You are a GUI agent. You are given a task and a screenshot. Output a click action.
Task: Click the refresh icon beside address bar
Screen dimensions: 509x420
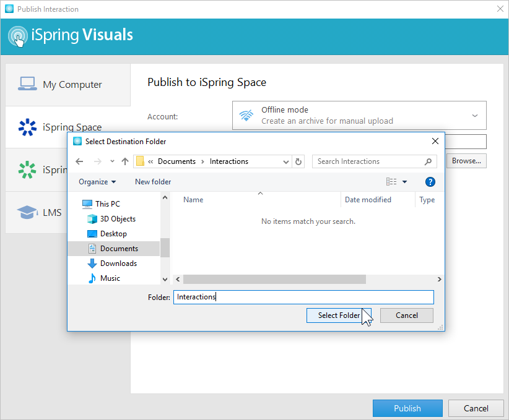(298, 161)
